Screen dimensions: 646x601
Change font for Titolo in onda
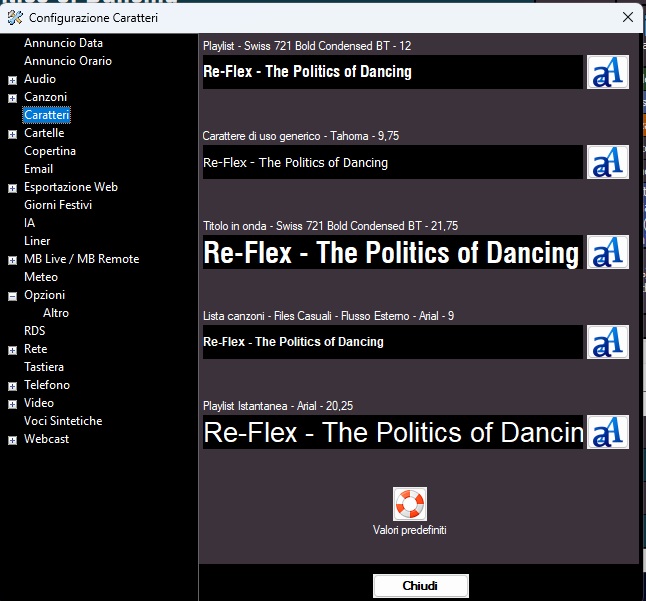pyautogui.click(x=607, y=252)
